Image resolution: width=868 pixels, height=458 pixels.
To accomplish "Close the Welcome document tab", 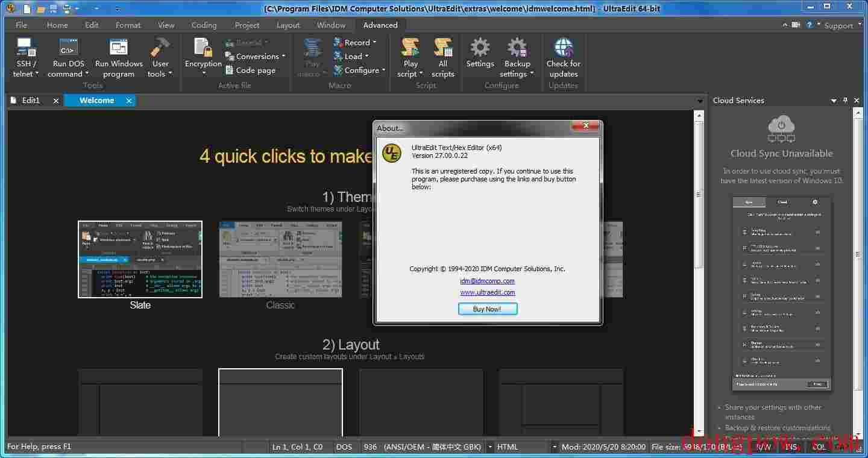I will click(x=129, y=101).
